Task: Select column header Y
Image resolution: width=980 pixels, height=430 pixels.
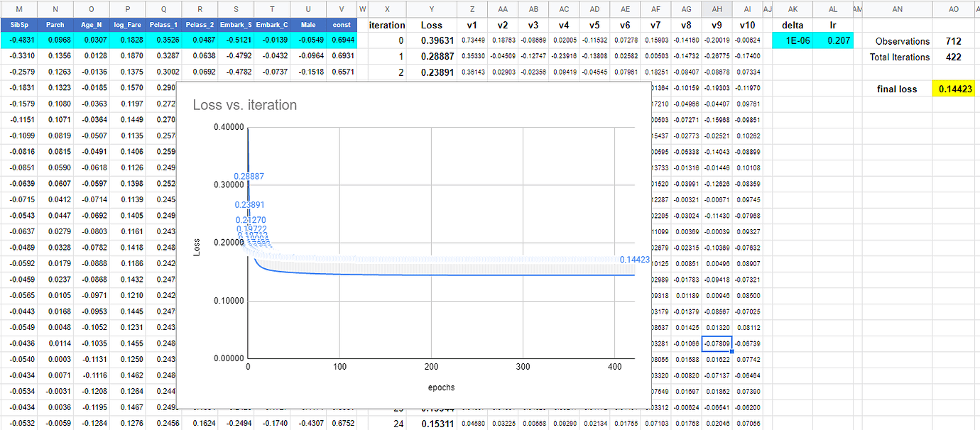Action: point(432,9)
